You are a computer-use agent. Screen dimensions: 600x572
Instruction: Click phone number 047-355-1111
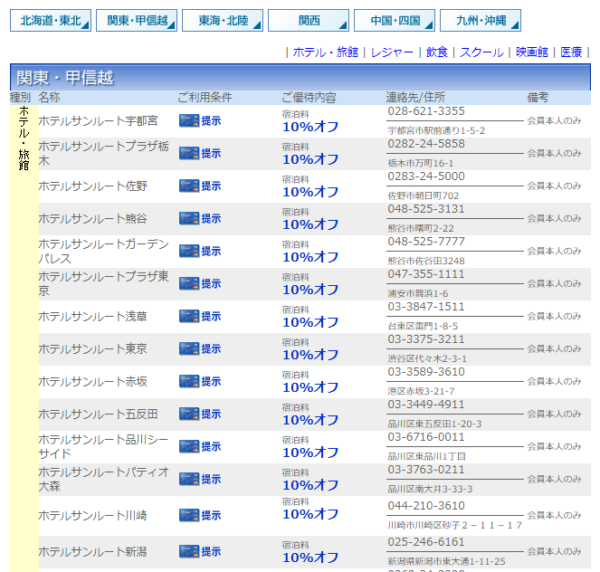[x=426, y=274]
